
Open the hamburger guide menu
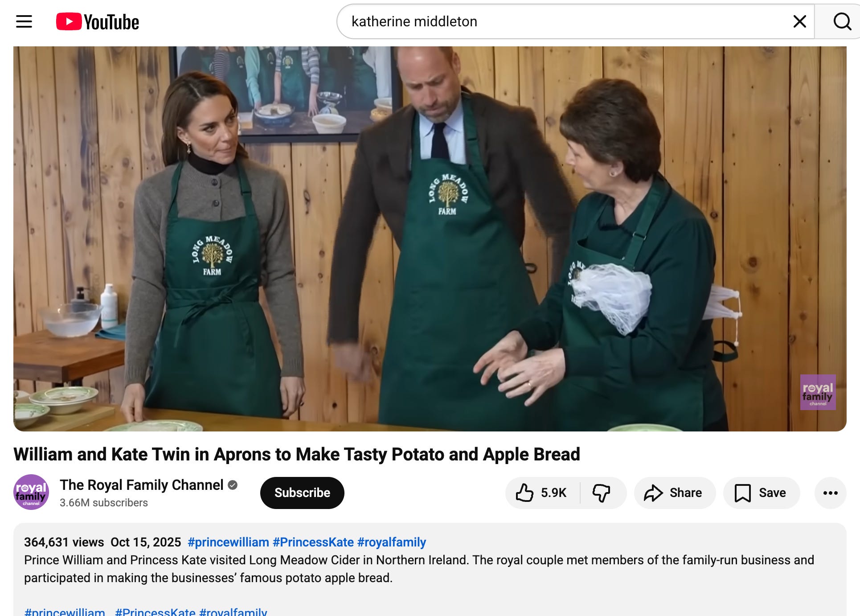point(24,21)
